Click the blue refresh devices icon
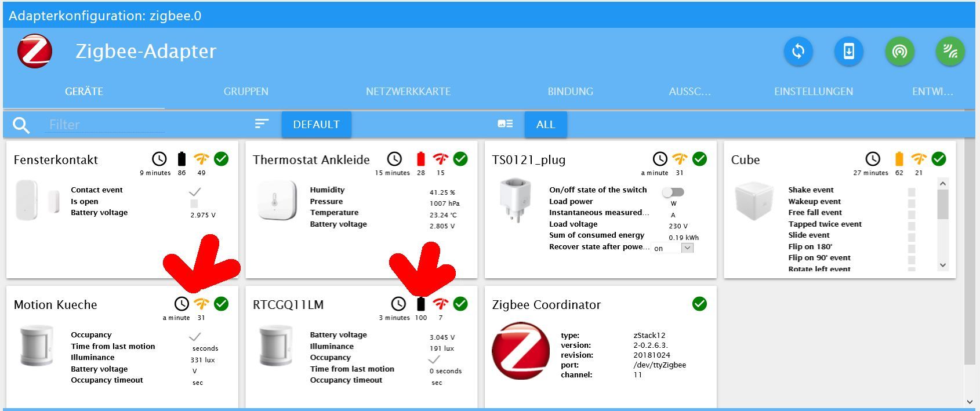Image resolution: width=980 pixels, height=411 pixels. 798,52
